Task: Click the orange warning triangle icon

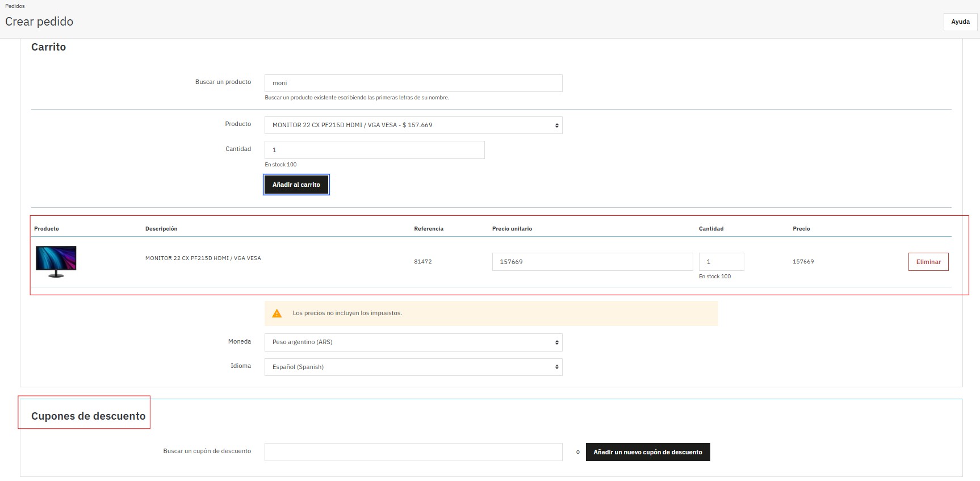Action: pos(277,313)
